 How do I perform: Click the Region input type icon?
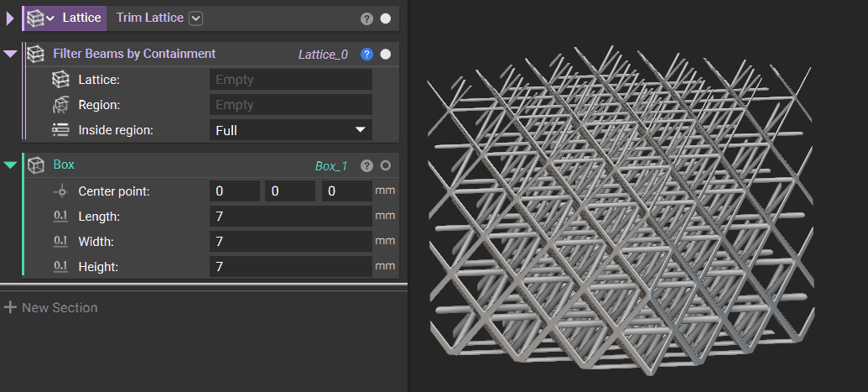pyautogui.click(x=60, y=105)
